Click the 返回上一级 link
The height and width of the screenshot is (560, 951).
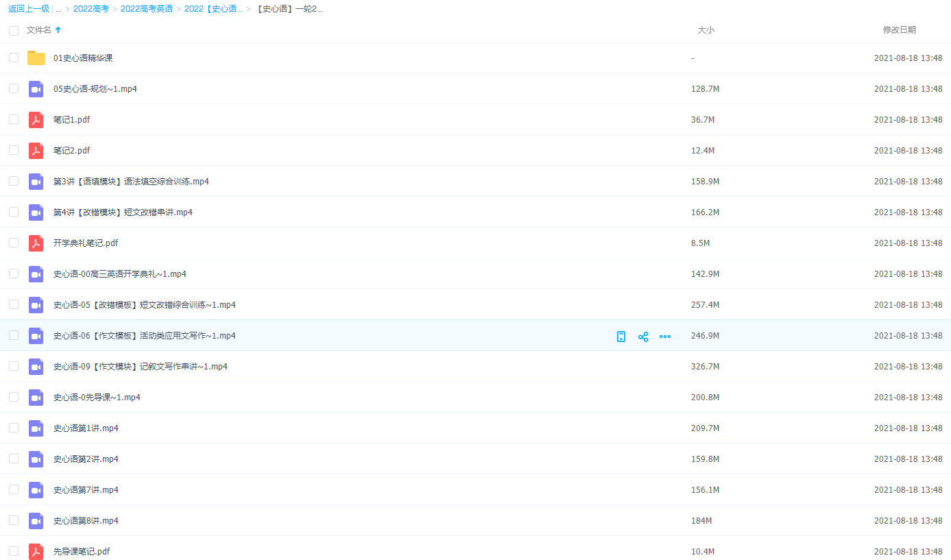click(29, 9)
